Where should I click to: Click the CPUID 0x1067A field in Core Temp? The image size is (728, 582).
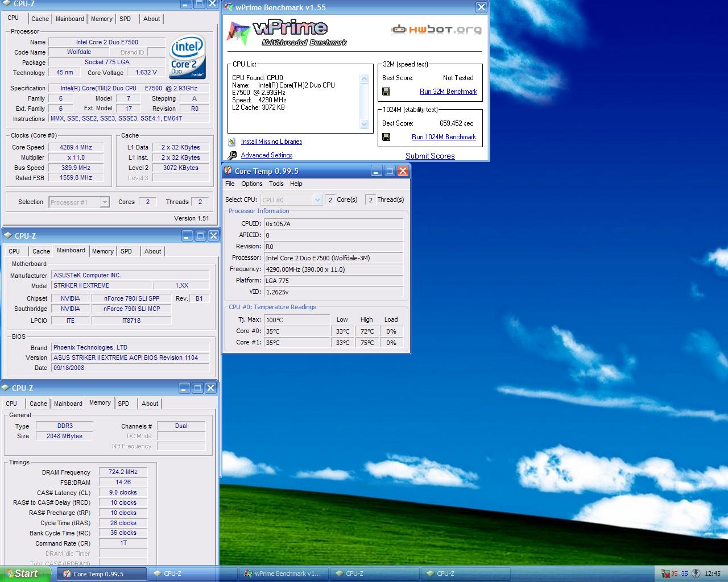point(333,224)
